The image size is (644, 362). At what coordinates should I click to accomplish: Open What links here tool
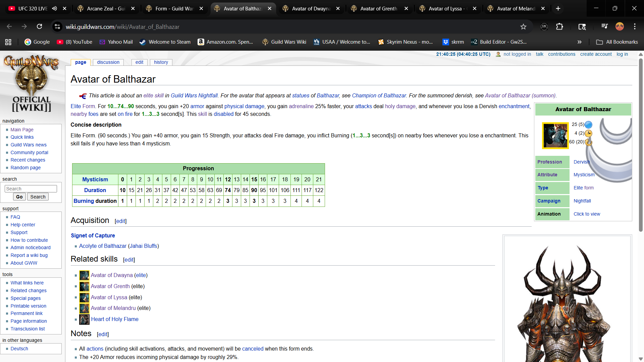(x=27, y=283)
